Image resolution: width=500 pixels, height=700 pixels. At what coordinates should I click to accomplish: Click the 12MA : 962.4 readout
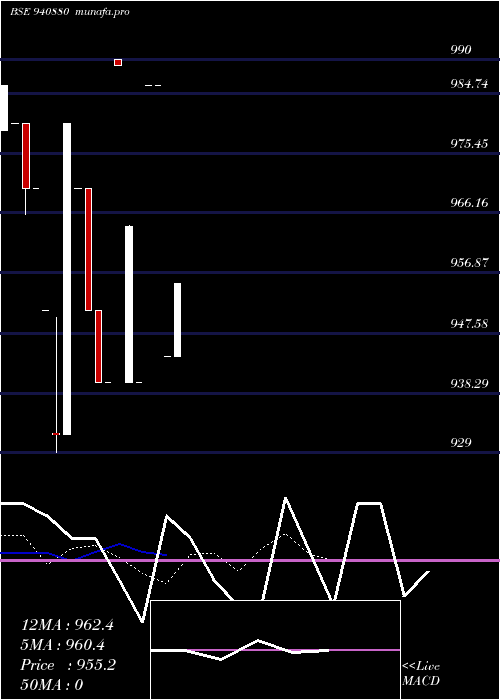pyautogui.click(x=67, y=625)
